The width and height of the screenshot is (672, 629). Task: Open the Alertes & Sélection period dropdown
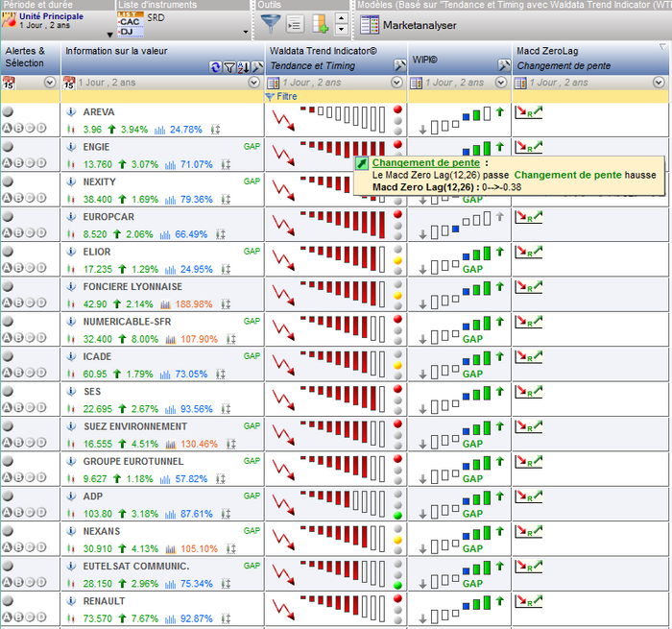pyautogui.click(x=50, y=83)
